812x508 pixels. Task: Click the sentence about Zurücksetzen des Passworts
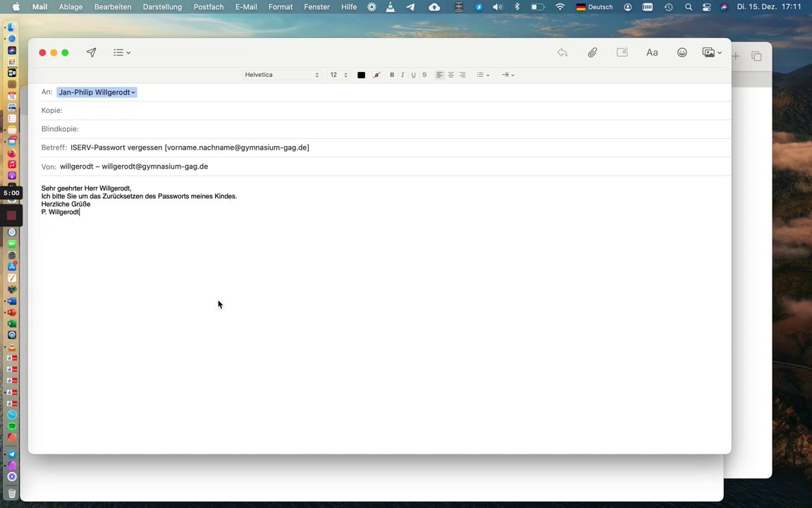(x=140, y=196)
